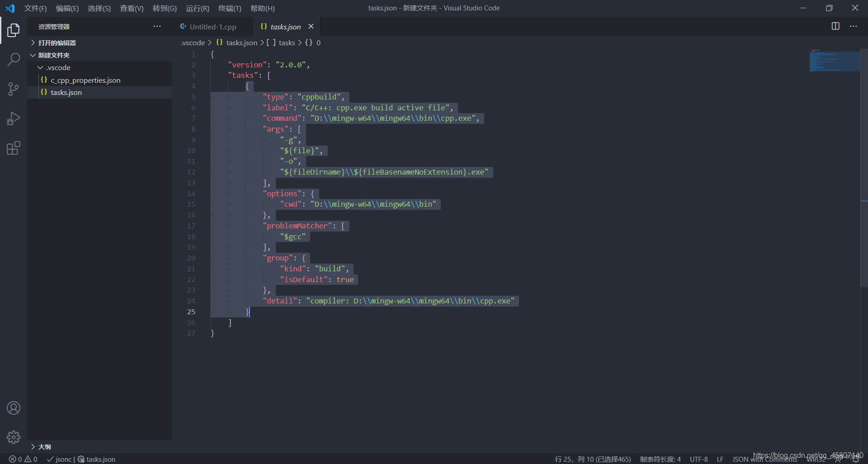868x464 pixels.
Task: Open the Source Control view
Action: point(14,89)
